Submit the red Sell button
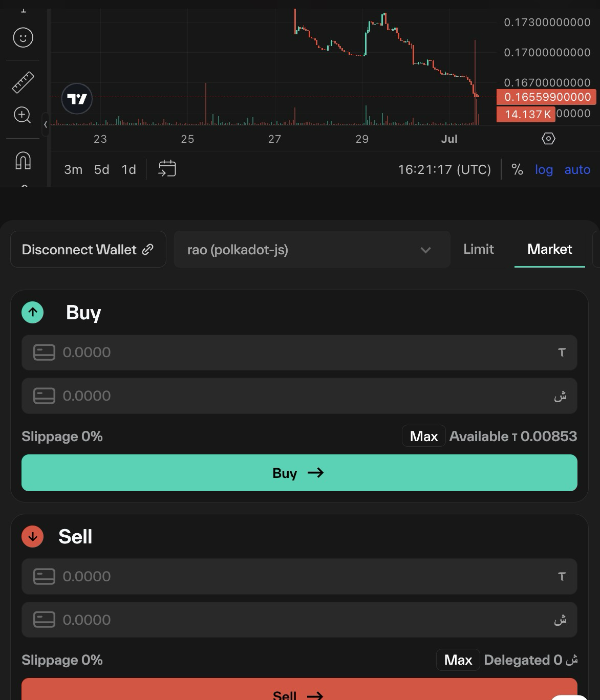The height and width of the screenshot is (700, 600). [x=299, y=689]
